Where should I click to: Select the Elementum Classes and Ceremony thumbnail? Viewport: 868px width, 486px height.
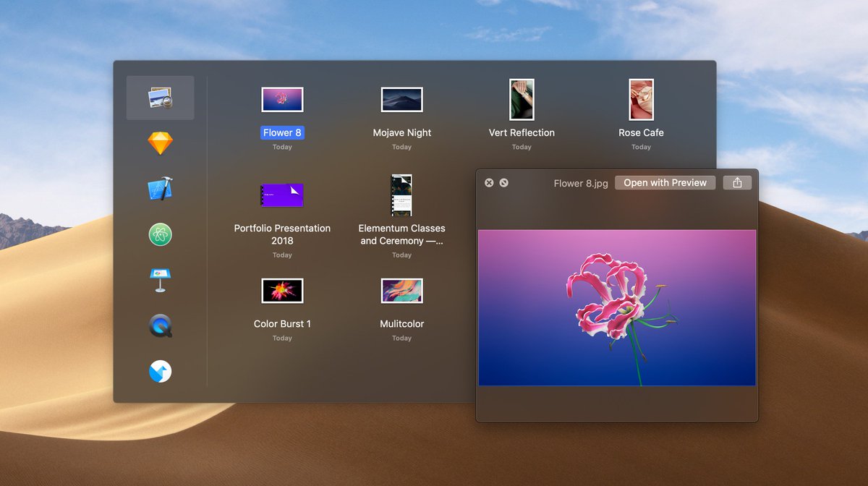click(x=401, y=195)
